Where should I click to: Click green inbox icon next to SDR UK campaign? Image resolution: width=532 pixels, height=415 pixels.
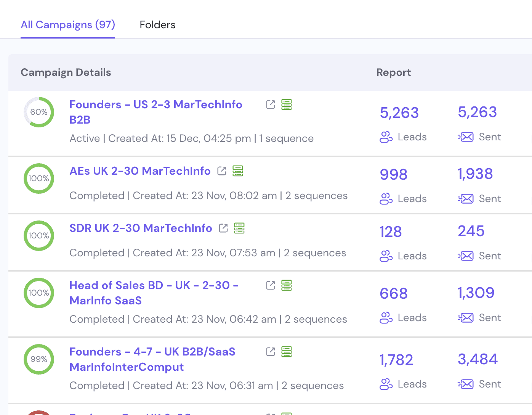(239, 228)
